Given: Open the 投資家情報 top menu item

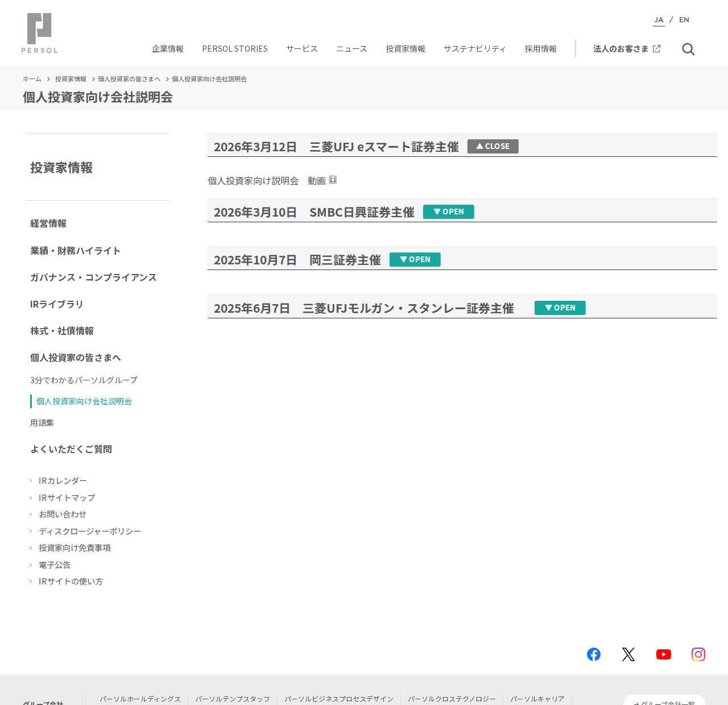Looking at the screenshot, I should (406, 49).
